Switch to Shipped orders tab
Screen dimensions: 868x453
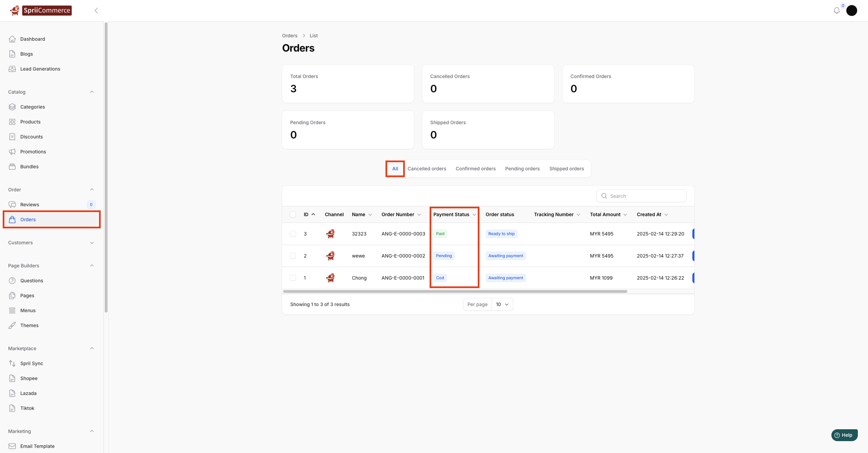tap(566, 169)
